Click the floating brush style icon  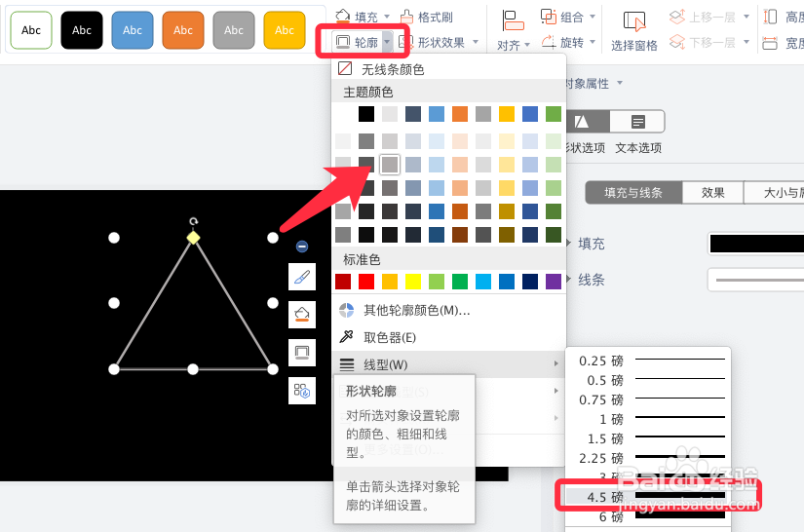pyautogui.click(x=302, y=277)
